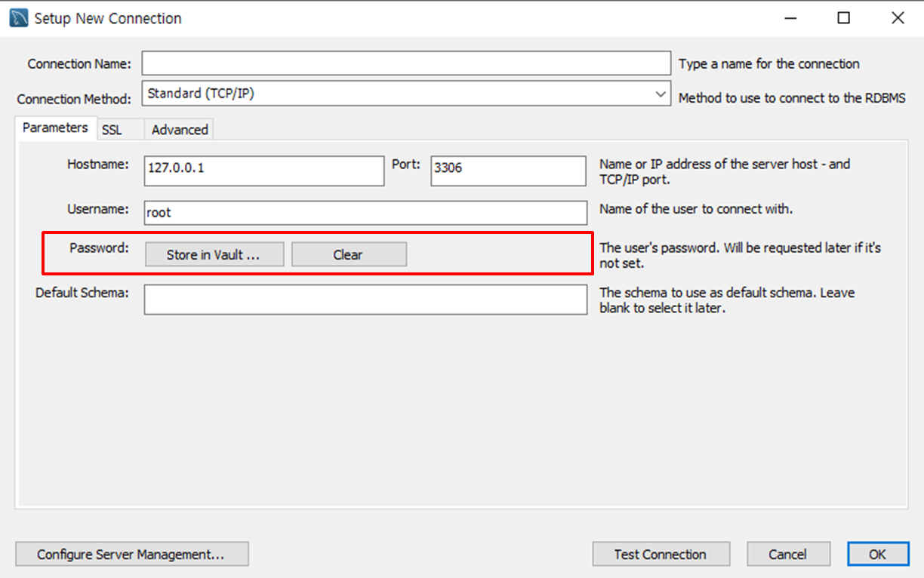Click the 'schema to use as default' description

coord(727,300)
